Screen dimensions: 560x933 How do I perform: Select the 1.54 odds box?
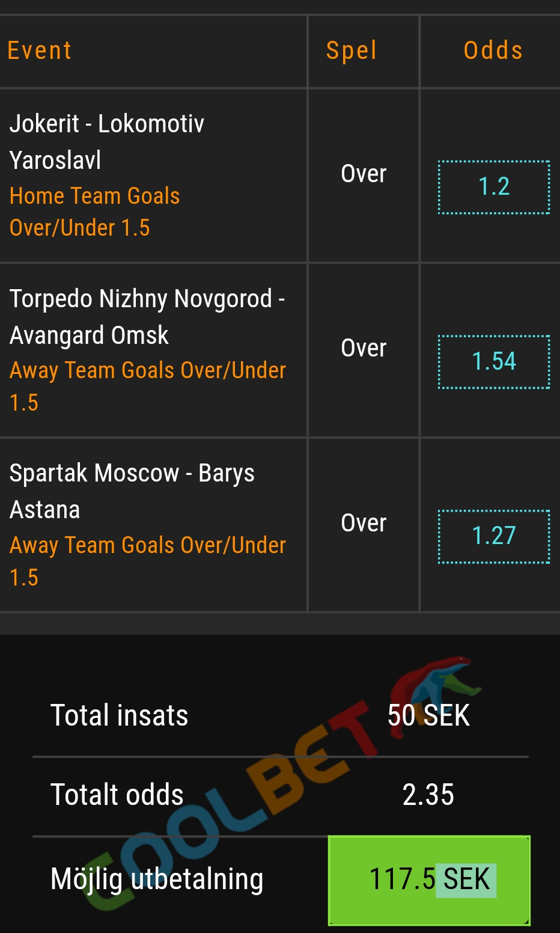(494, 362)
